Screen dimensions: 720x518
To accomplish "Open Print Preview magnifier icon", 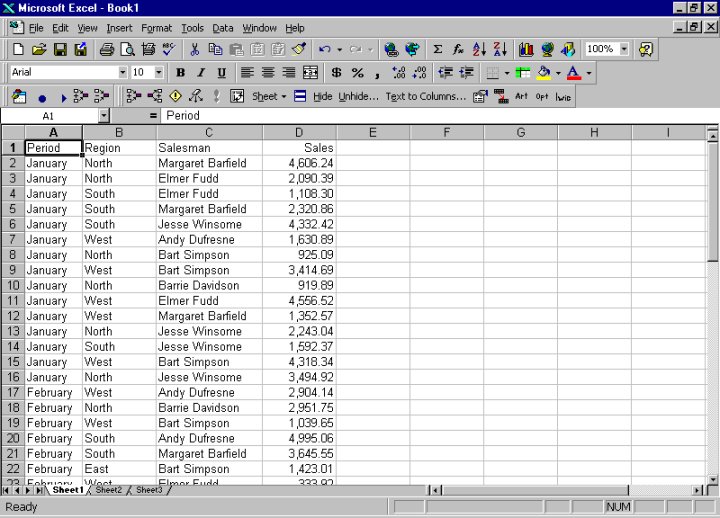I will pos(127,49).
